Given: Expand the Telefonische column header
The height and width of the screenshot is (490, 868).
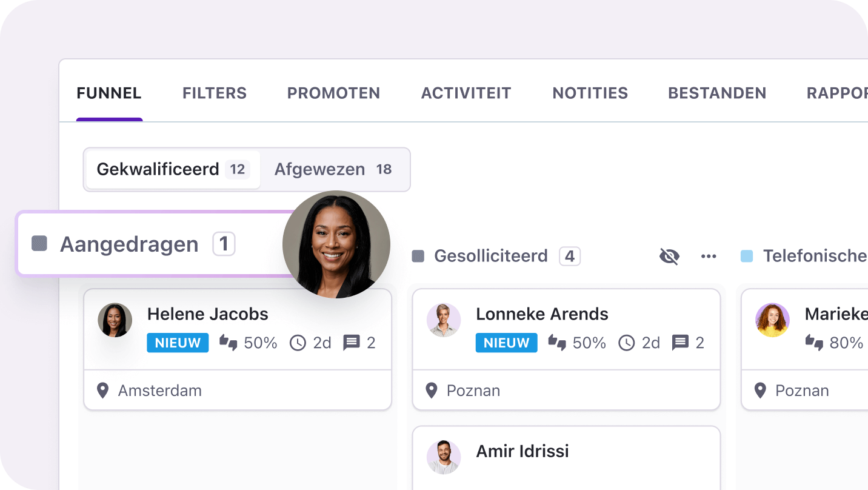Looking at the screenshot, I should [815, 256].
